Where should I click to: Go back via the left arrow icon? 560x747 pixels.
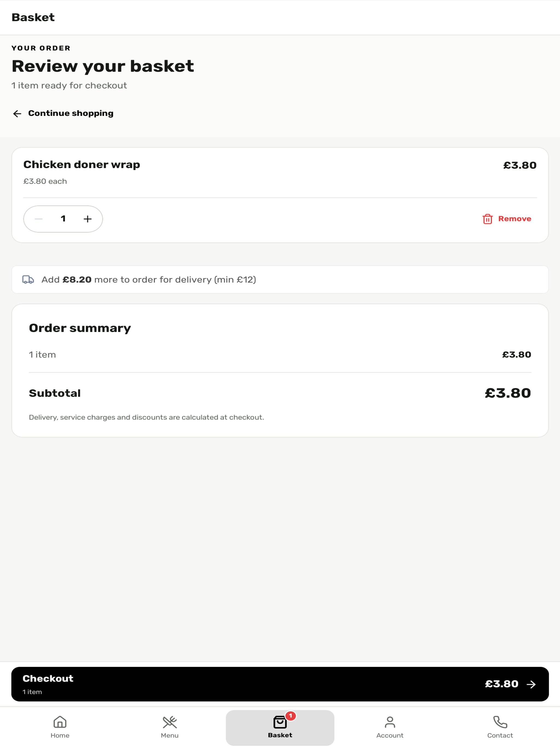[x=17, y=113]
